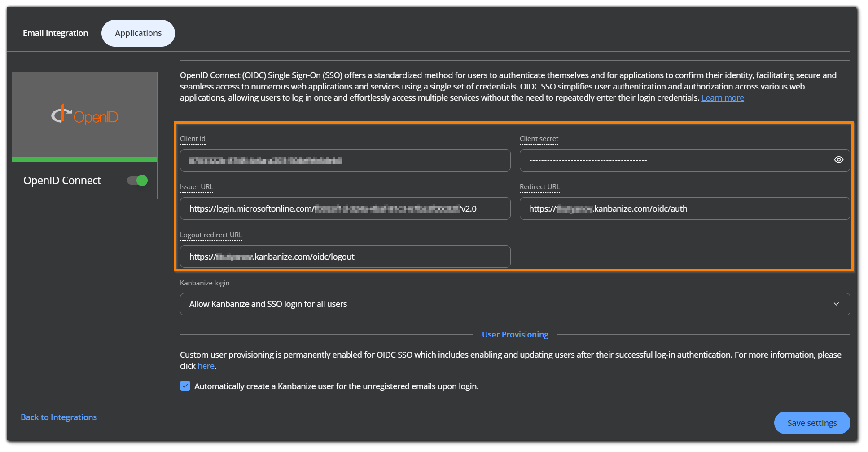Click the OpenID Connect card title
The height and width of the screenshot is (452, 868).
[62, 181]
